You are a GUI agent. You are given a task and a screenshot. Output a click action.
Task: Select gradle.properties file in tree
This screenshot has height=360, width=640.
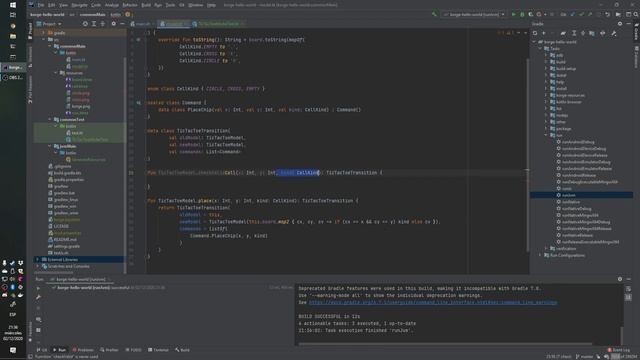(x=69, y=180)
